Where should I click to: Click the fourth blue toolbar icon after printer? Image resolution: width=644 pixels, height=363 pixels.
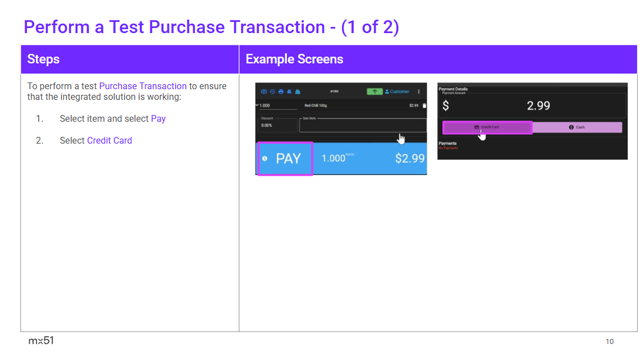289,91
